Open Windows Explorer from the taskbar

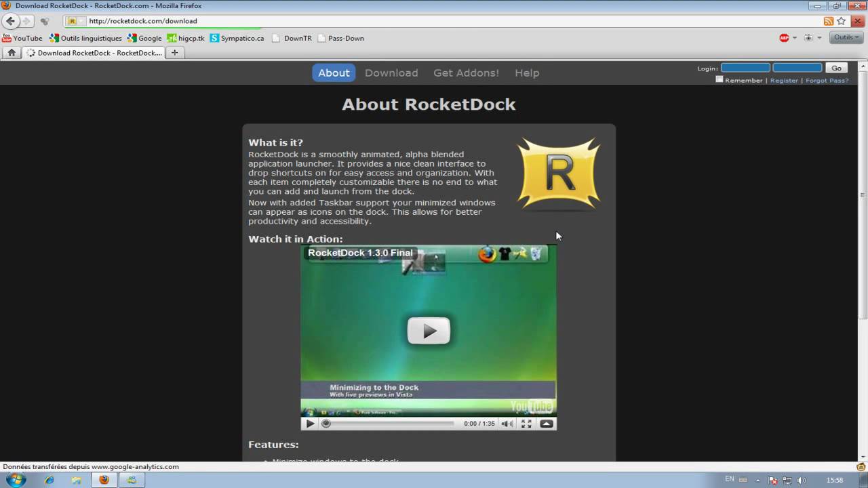[77, 480]
